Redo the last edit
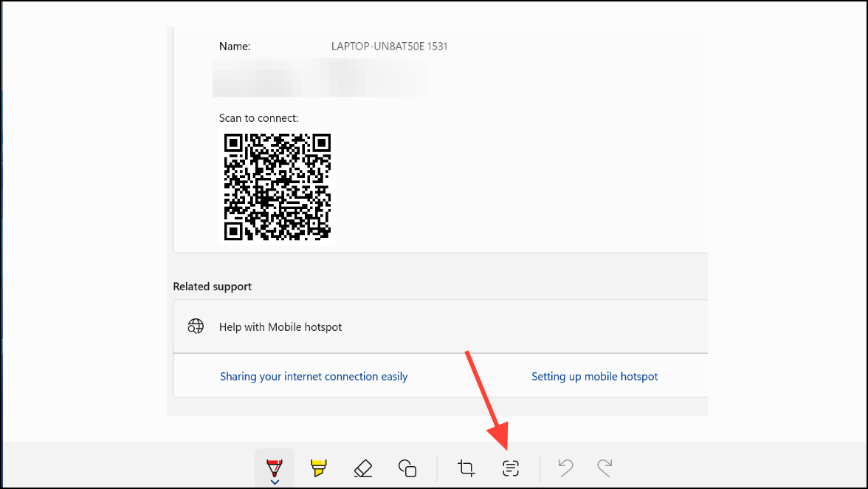 click(x=604, y=468)
